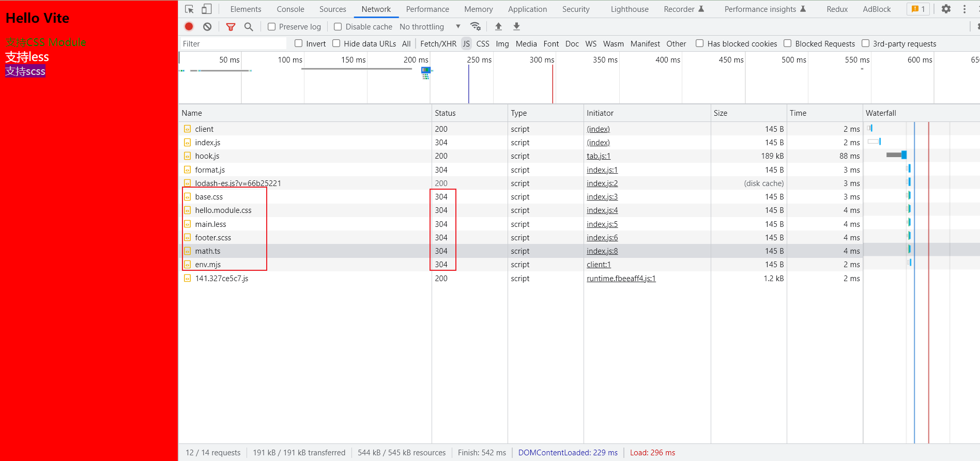Screen dimensions: 980x461
Task: Import a HAR file with the upload arrow icon
Action: [498, 26]
